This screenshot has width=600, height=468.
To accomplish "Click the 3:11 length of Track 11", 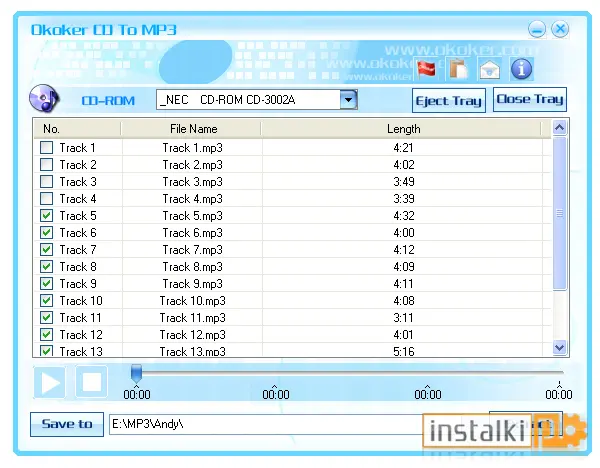I will coord(403,318).
